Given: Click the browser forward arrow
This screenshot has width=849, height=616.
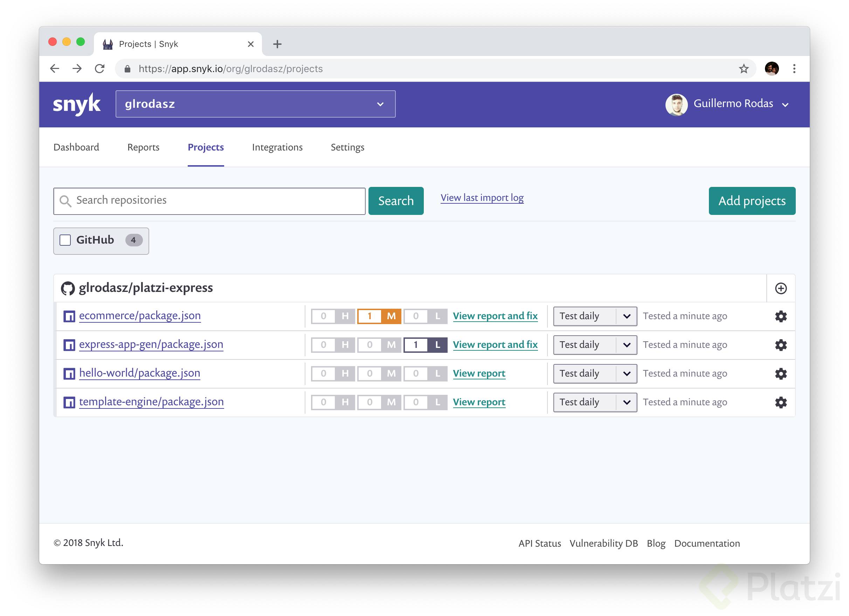Looking at the screenshot, I should click(77, 69).
